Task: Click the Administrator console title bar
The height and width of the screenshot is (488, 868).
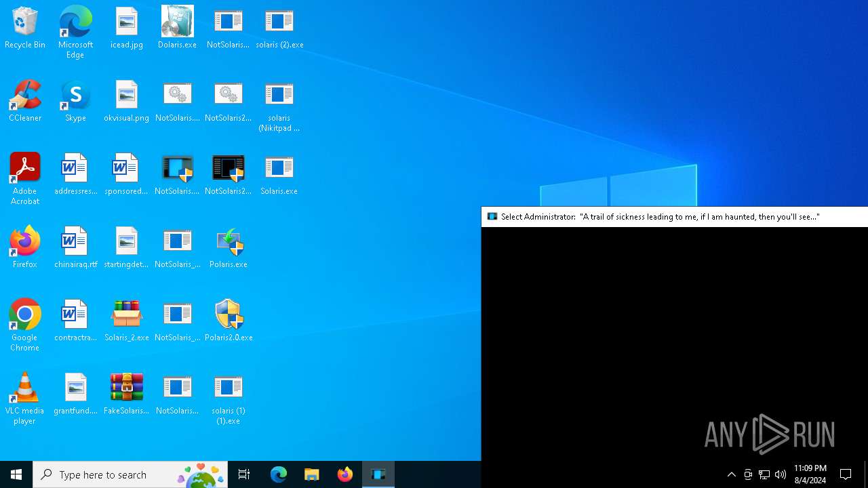Action: [675, 217]
